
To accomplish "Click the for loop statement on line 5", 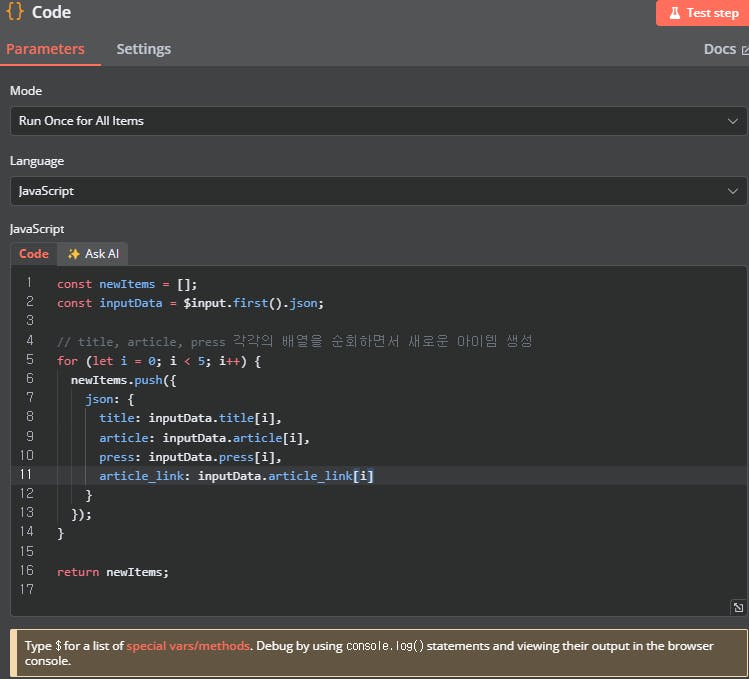I will pos(159,361).
